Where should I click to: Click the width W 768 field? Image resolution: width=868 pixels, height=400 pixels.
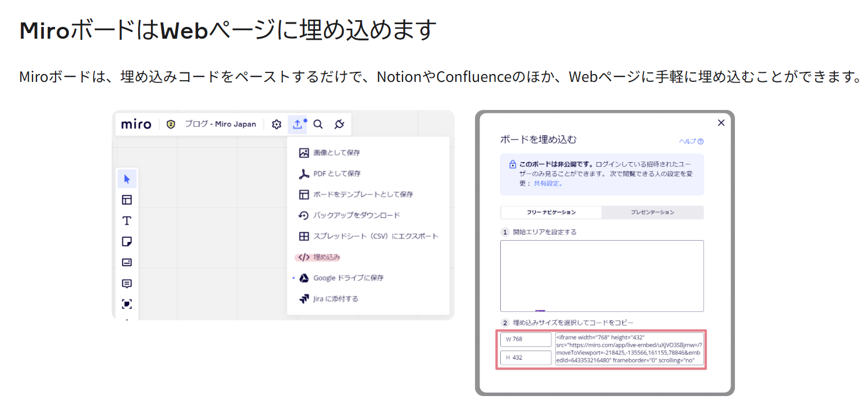[526, 339]
